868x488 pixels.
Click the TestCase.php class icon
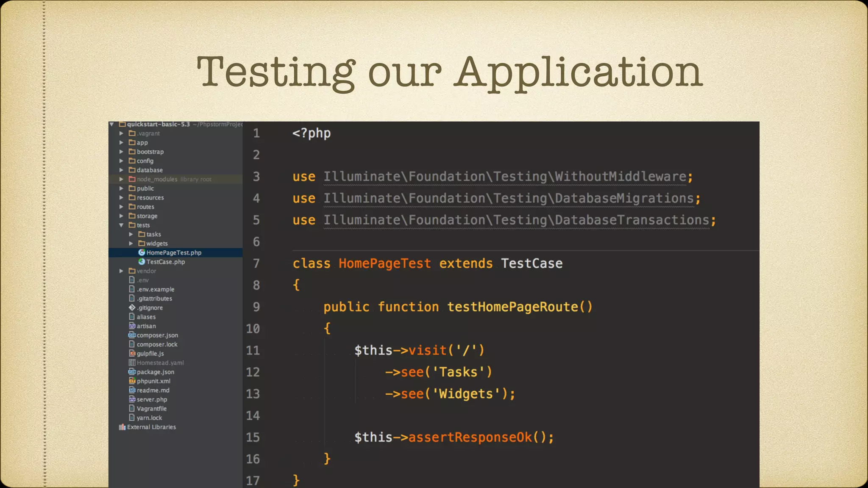(x=142, y=262)
